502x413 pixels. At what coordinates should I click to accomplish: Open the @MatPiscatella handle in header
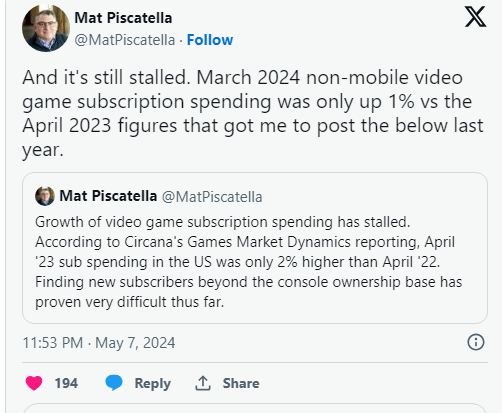[125, 40]
